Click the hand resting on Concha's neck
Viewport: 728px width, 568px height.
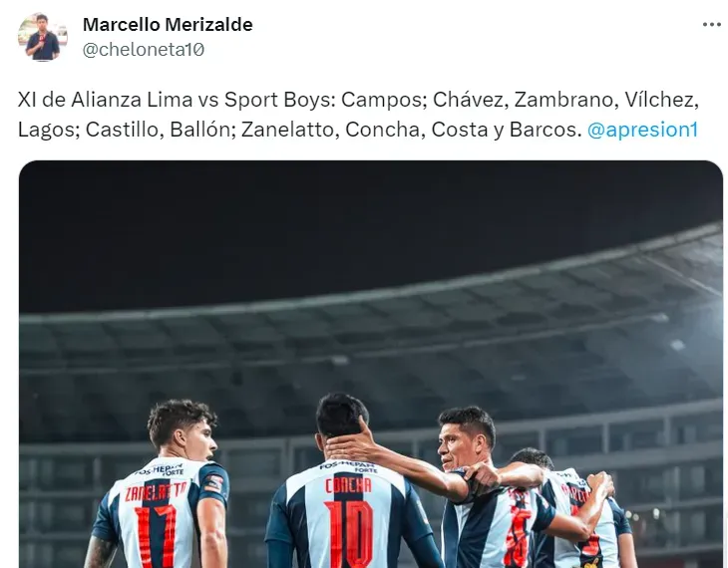(x=347, y=444)
